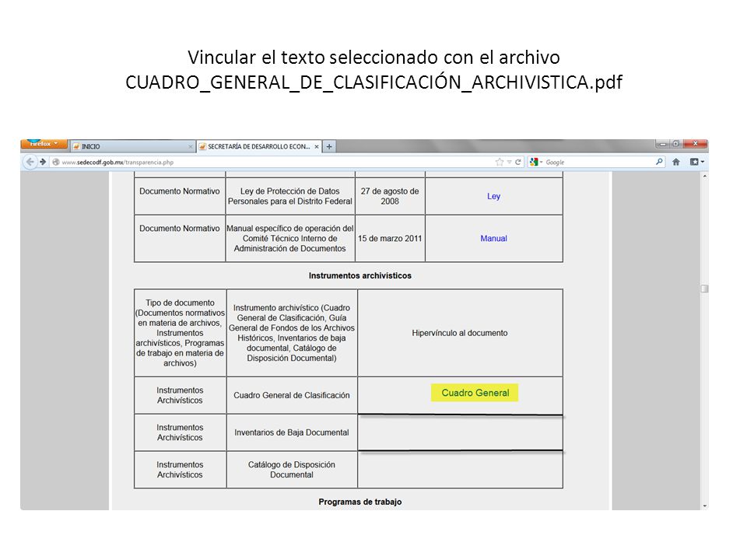747x560 pixels.
Task: Click the Google search input field
Action: coord(599,162)
